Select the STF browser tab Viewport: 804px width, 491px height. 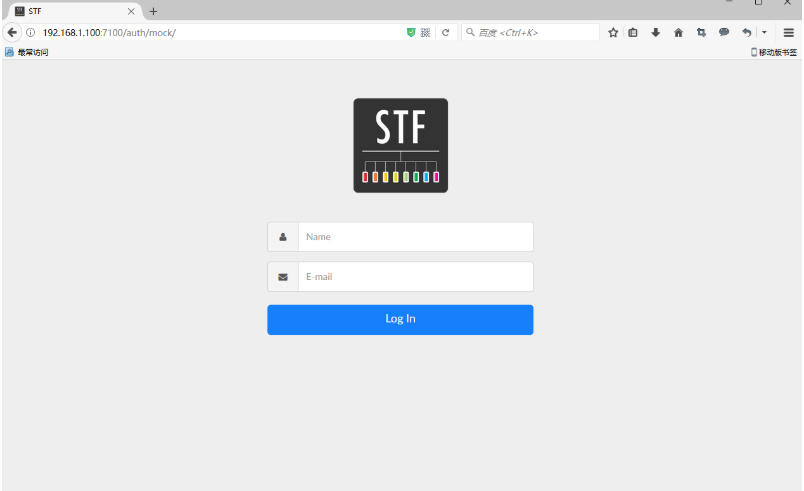click(x=76, y=11)
